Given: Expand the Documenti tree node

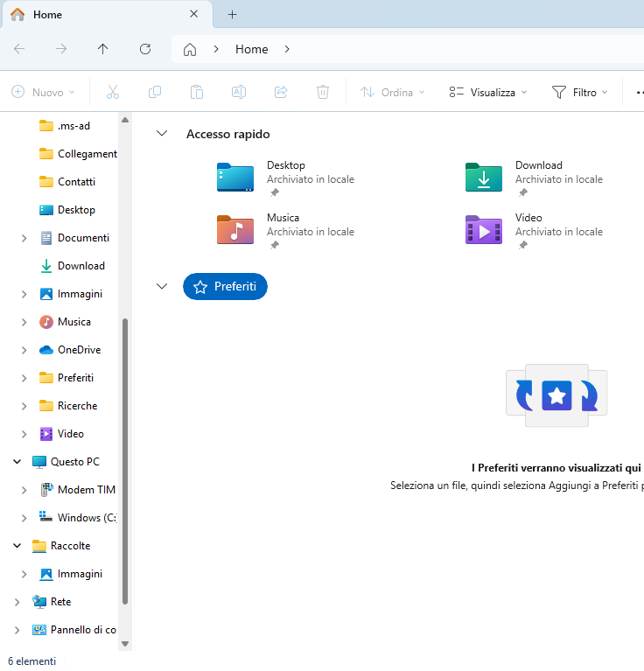Looking at the screenshot, I should [24, 238].
